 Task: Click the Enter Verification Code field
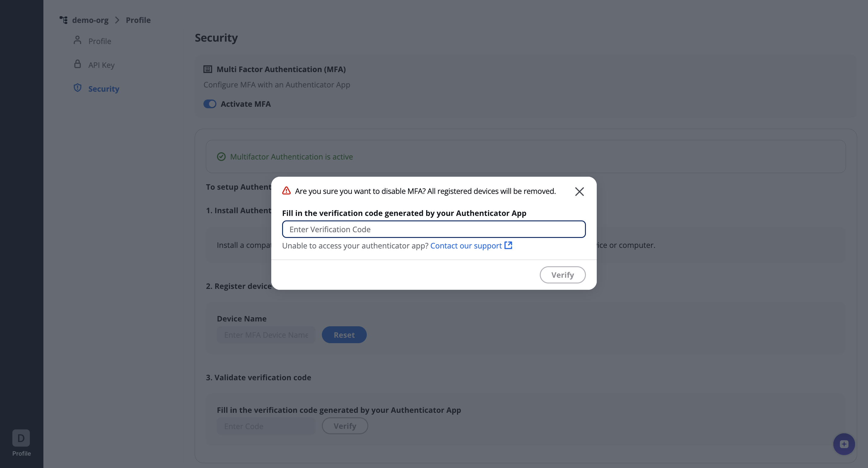[434, 229]
